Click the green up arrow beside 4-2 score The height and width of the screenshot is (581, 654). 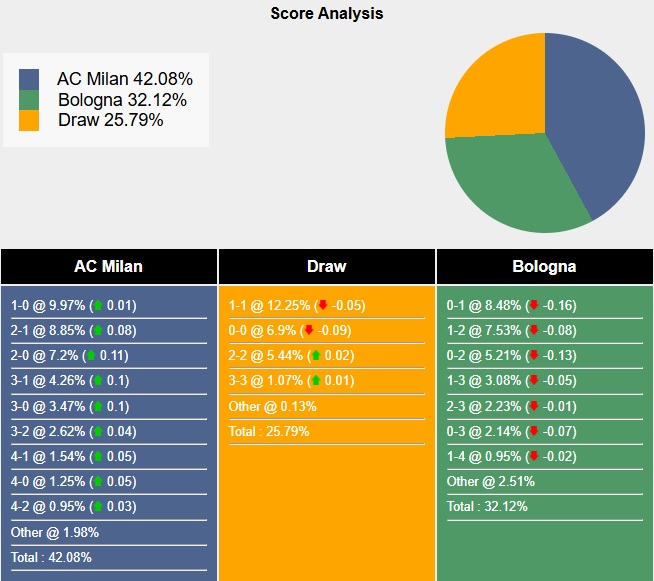pos(98,507)
